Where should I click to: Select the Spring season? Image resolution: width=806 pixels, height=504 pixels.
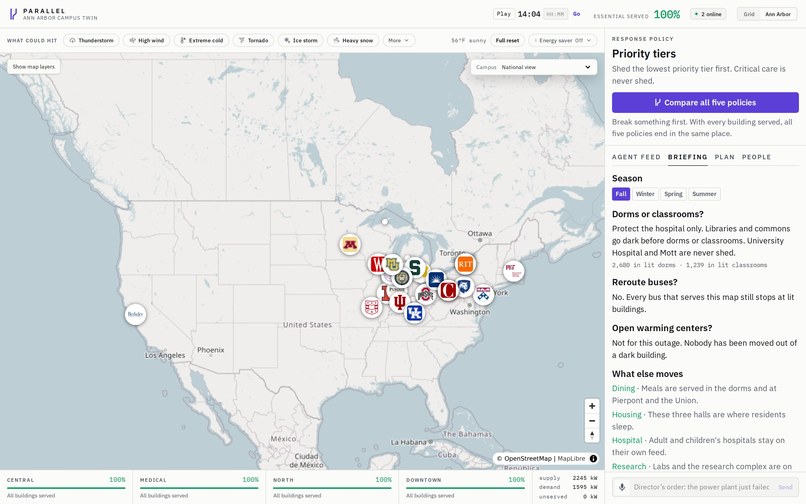coord(673,194)
